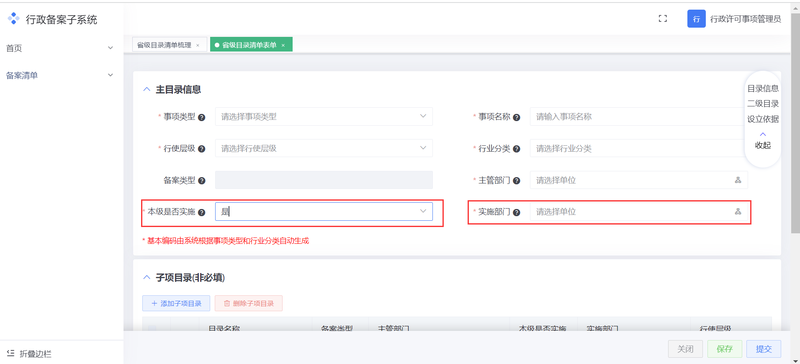The image size is (800, 364).
Task: Click help icon next to 事项名称
Action: click(516, 117)
